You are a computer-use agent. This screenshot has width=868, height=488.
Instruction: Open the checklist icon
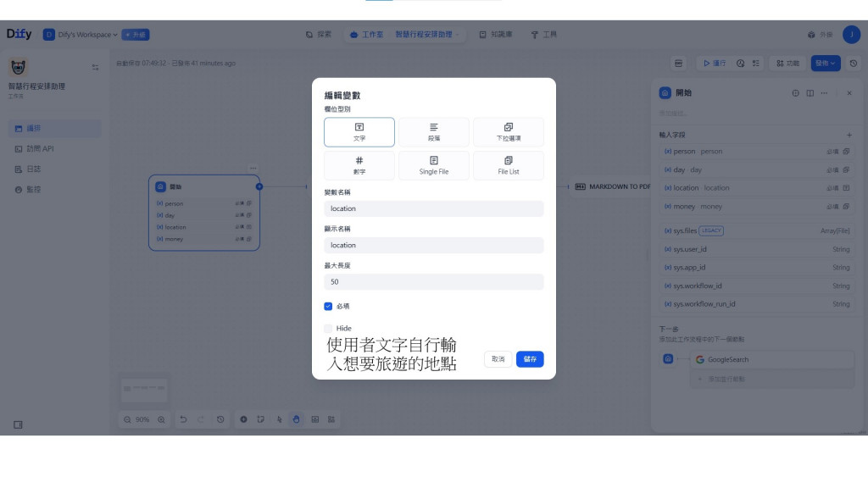coord(755,63)
